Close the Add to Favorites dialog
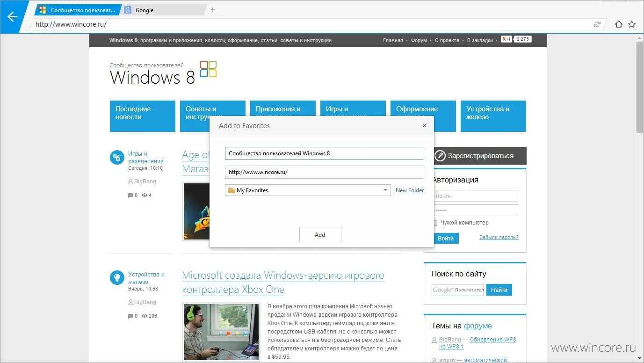Image resolution: width=644 pixels, height=363 pixels. click(425, 125)
